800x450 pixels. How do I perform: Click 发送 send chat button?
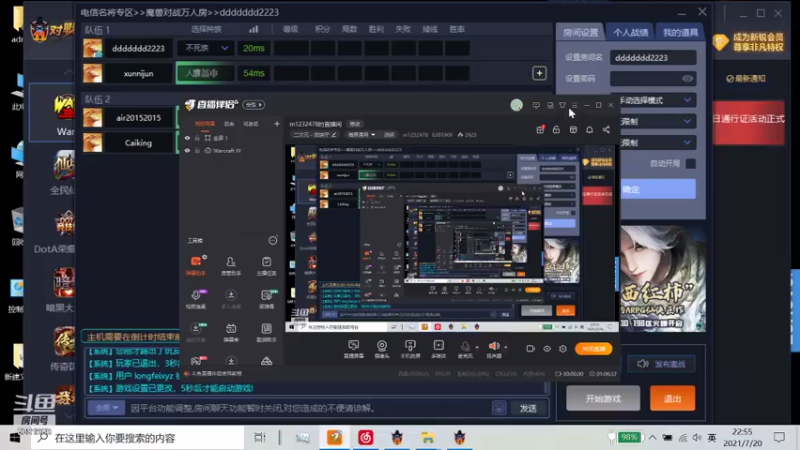point(528,408)
